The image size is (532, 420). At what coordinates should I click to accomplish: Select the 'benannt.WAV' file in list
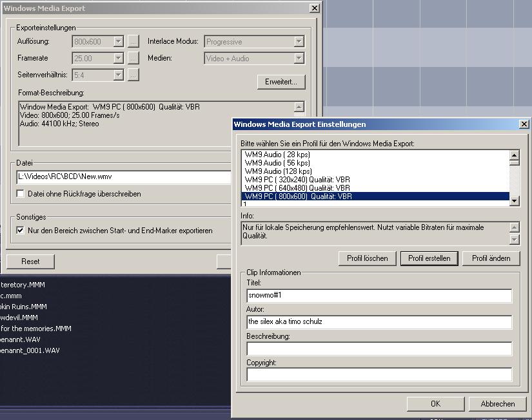coord(20,339)
